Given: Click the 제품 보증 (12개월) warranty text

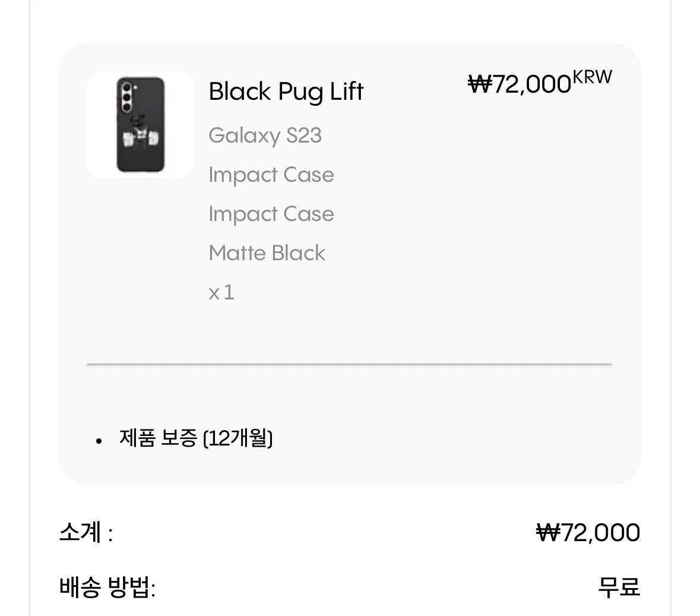Looking at the screenshot, I should [x=196, y=439].
